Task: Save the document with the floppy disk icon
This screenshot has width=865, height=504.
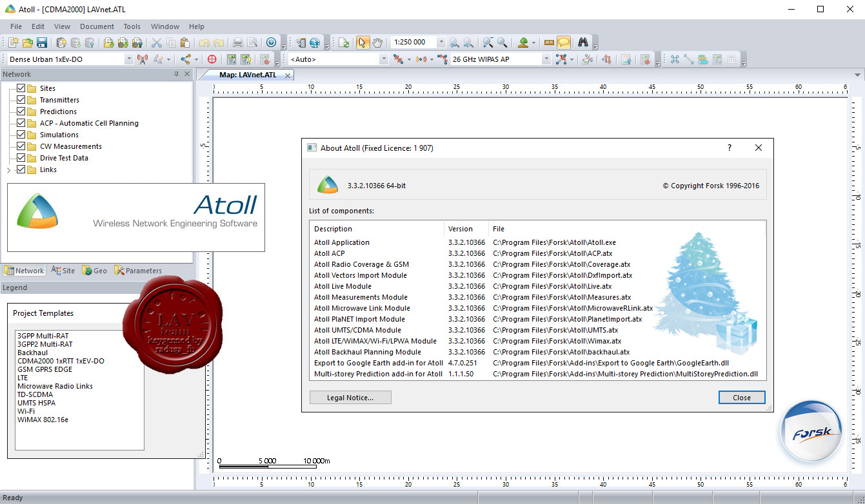Action: pos(42,43)
